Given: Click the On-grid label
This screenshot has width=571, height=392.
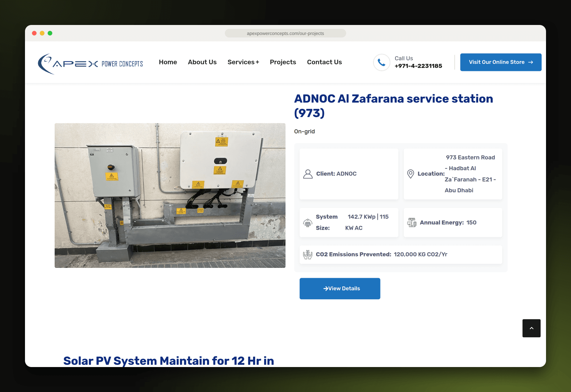Looking at the screenshot, I should pos(304,131).
